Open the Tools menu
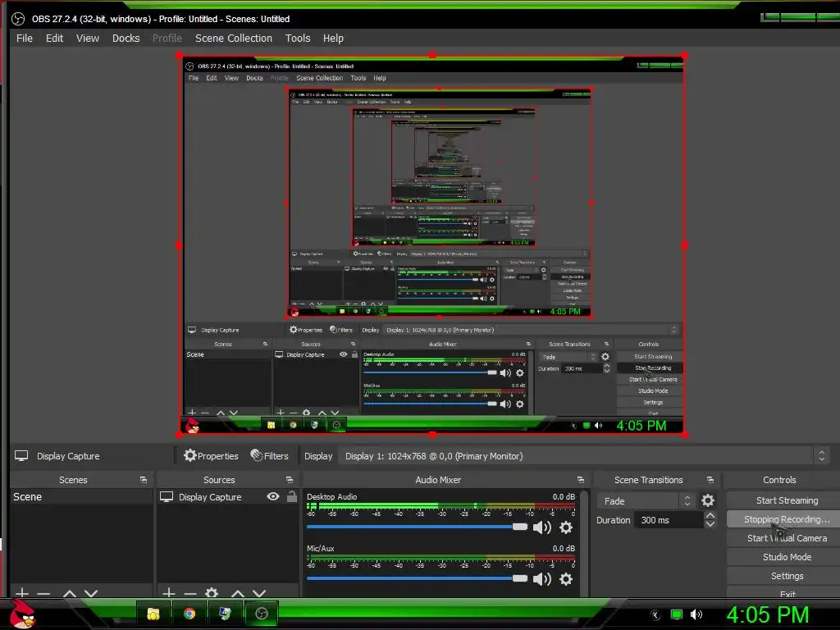The width and height of the screenshot is (840, 630). pyautogui.click(x=297, y=38)
